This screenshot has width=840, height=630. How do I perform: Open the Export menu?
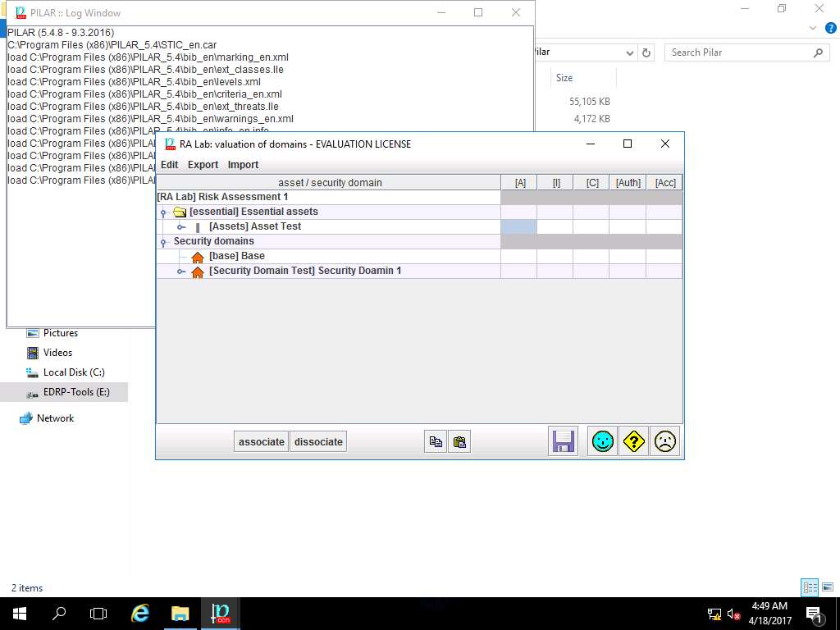(203, 165)
